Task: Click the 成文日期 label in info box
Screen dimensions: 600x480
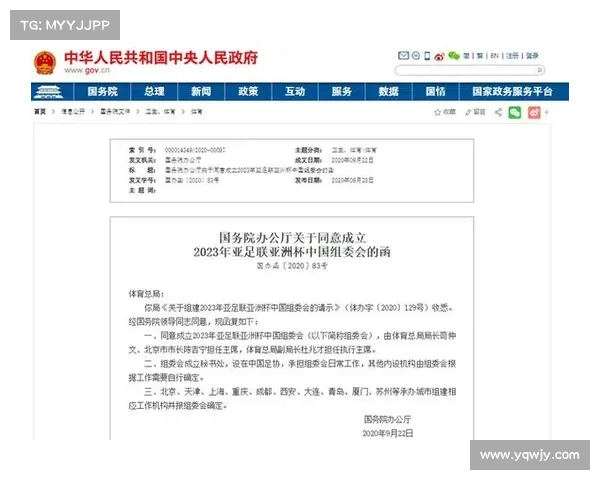Action: tap(308, 160)
